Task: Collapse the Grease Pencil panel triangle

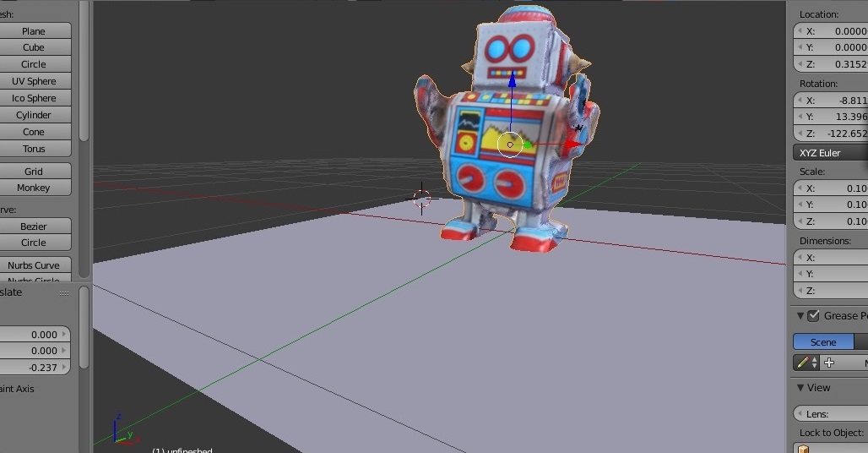Action: tap(800, 316)
